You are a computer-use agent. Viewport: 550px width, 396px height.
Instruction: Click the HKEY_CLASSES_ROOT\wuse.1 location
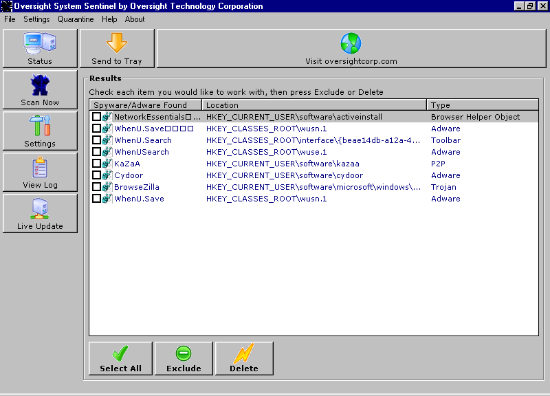tap(267, 152)
